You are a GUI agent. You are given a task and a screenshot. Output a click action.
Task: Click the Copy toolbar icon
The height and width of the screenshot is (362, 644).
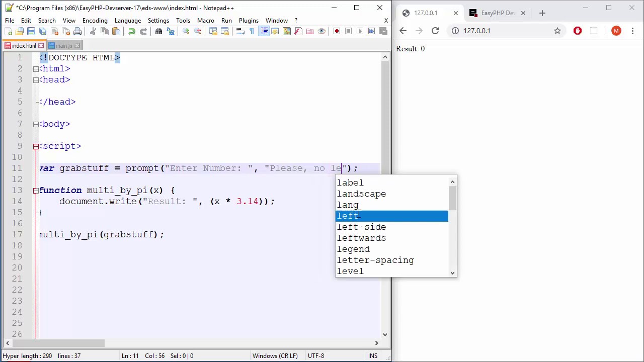point(105,31)
